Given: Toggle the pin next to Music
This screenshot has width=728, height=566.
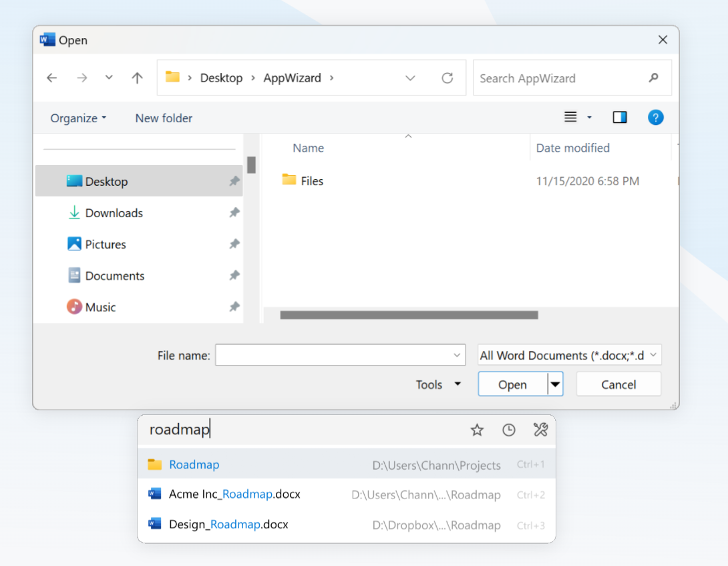Looking at the screenshot, I should (234, 307).
